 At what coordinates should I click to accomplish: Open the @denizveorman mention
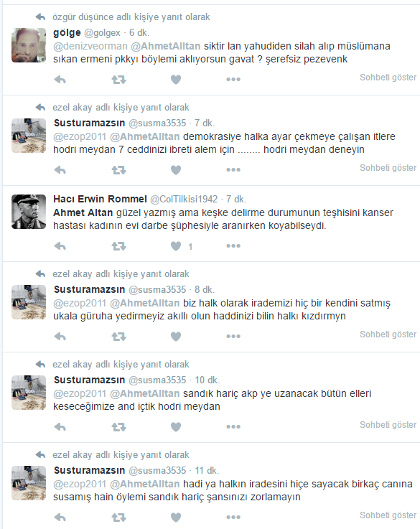(90, 46)
